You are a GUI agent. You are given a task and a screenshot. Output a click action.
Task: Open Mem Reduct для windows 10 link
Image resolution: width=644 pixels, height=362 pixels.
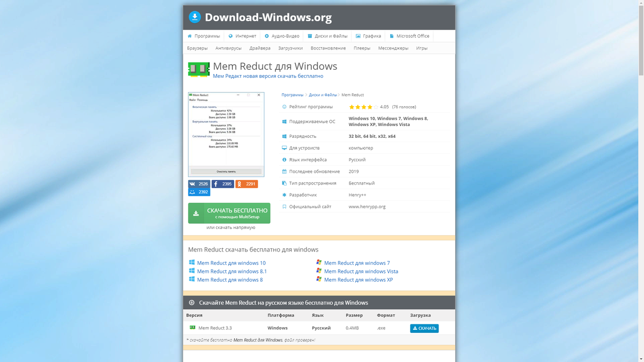[x=231, y=263]
